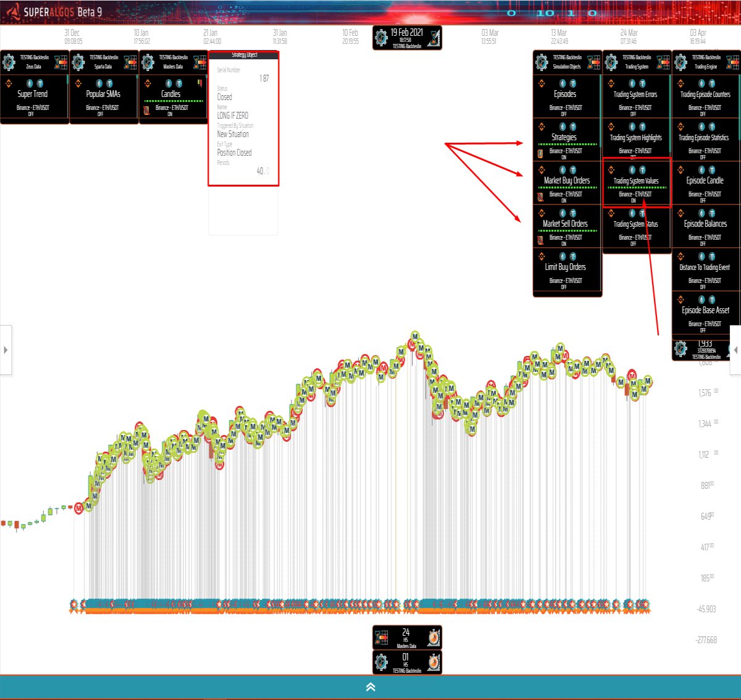The width and height of the screenshot is (741, 700).
Task: Turn on the Limit Buy Orders layer
Action: [x=567, y=269]
